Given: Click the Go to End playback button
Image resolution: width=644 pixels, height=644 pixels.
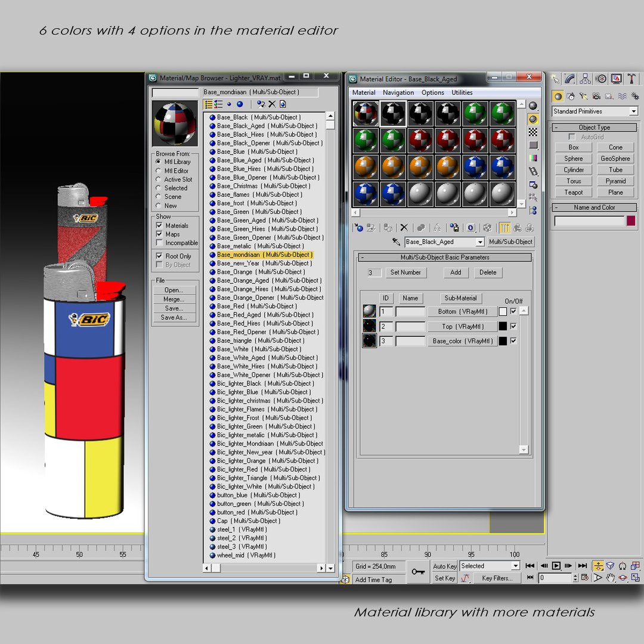Looking at the screenshot, I should tap(583, 566).
